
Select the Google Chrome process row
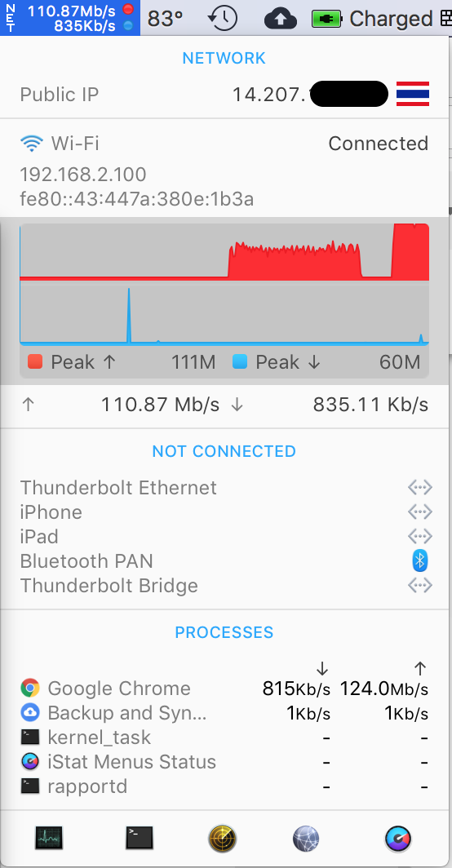point(225,689)
